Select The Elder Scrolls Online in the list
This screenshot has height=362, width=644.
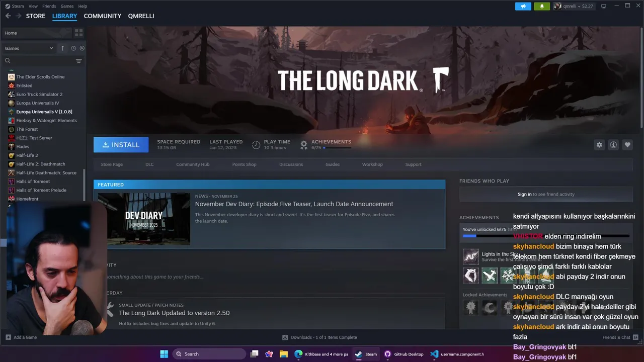click(x=40, y=77)
